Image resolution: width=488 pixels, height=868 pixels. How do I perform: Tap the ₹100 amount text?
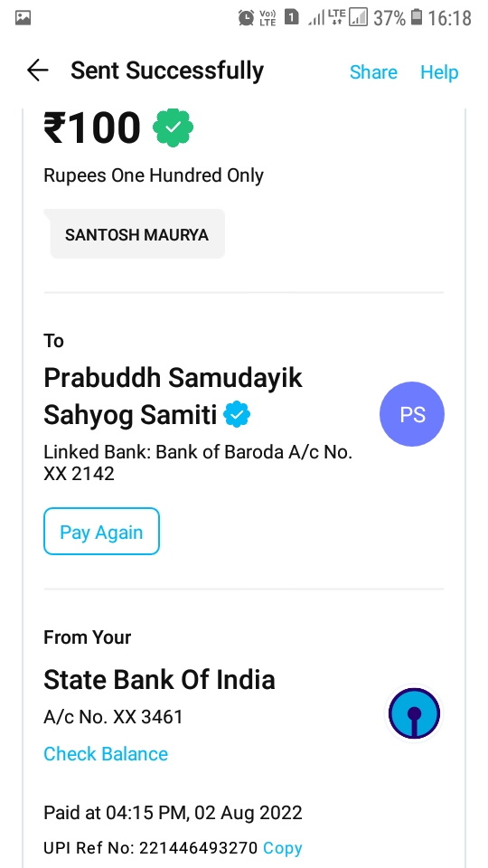pos(92,127)
